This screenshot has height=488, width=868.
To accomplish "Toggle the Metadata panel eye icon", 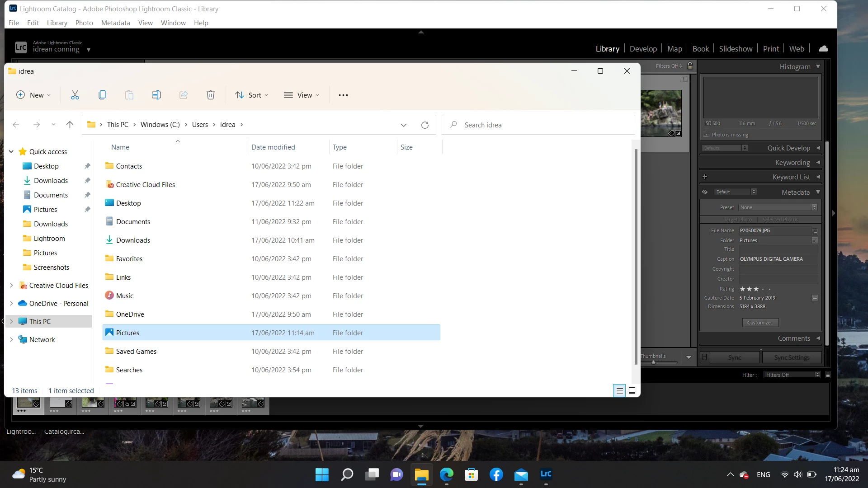I will click(705, 192).
